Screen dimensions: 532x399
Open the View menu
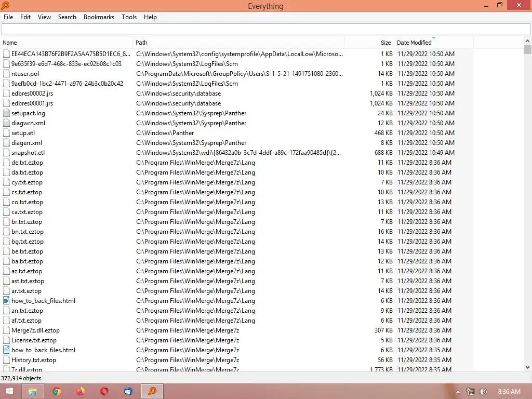tap(44, 17)
